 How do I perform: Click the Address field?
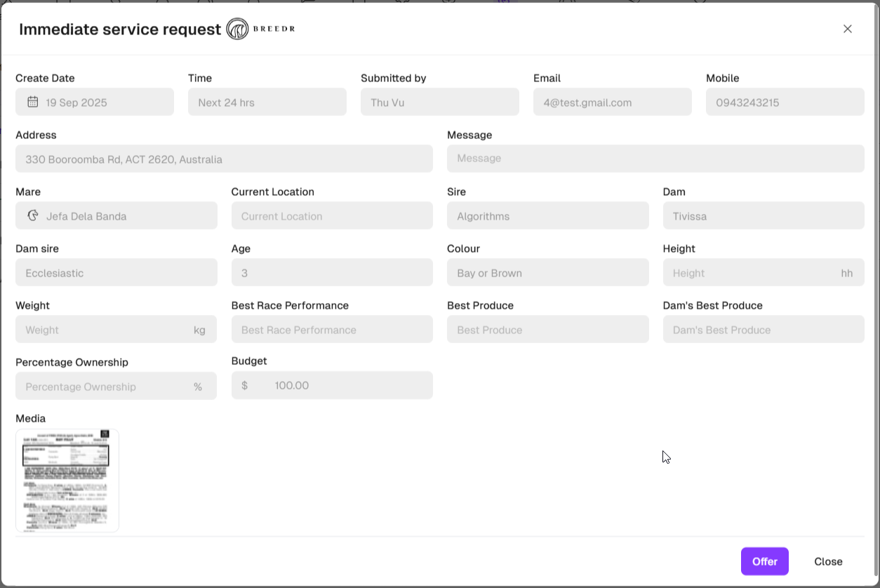tap(224, 159)
